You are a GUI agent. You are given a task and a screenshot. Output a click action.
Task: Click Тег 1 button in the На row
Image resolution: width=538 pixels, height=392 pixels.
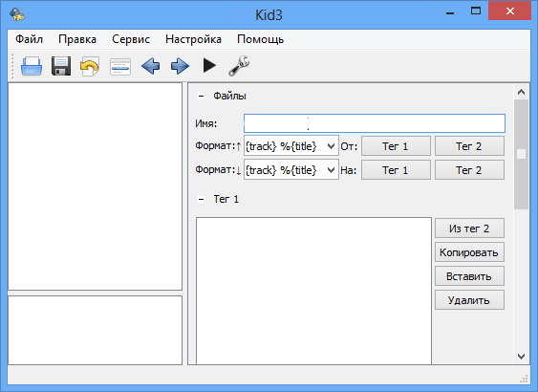click(396, 170)
